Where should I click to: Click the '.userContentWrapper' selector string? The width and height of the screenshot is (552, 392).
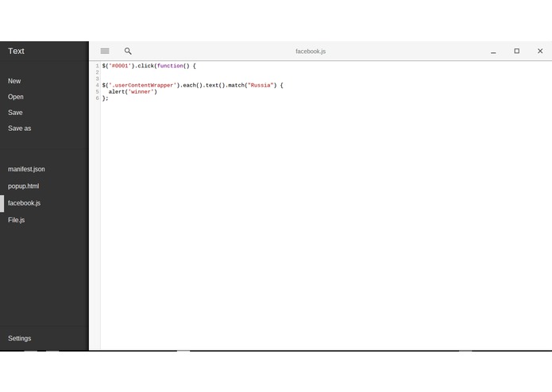pos(143,85)
